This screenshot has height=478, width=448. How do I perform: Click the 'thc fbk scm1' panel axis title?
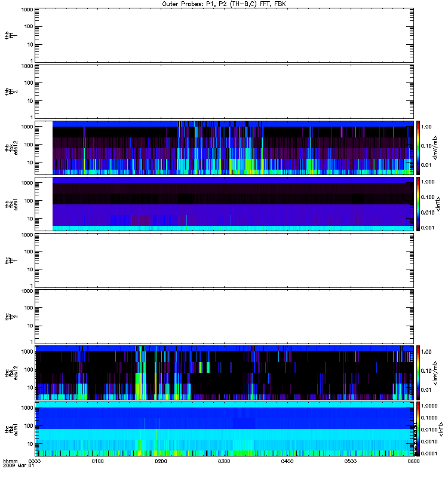pyautogui.click(x=11, y=429)
